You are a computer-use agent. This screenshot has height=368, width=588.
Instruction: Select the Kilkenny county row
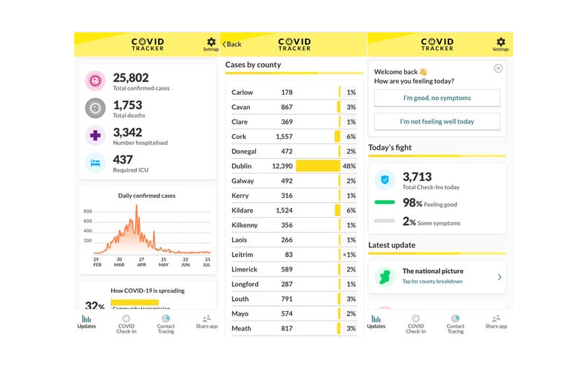point(295,225)
